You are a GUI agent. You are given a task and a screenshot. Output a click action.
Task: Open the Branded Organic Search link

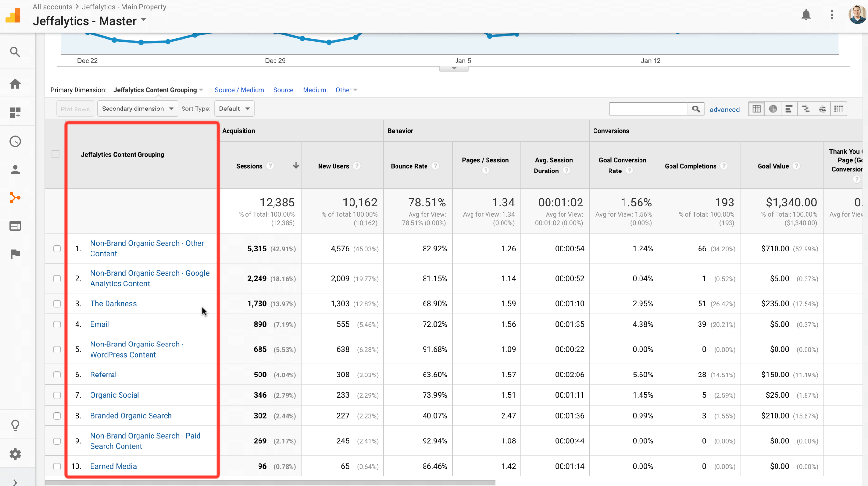coord(131,416)
